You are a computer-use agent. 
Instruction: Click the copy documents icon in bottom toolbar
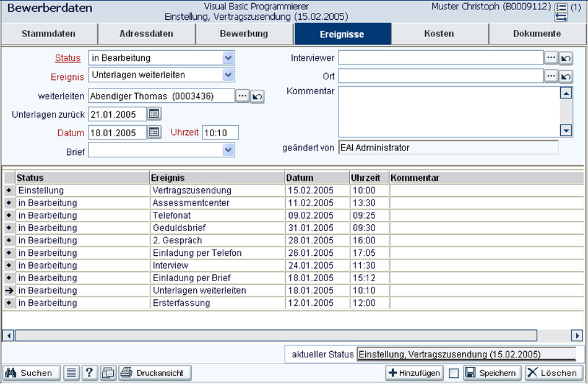pyautogui.click(x=108, y=373)
